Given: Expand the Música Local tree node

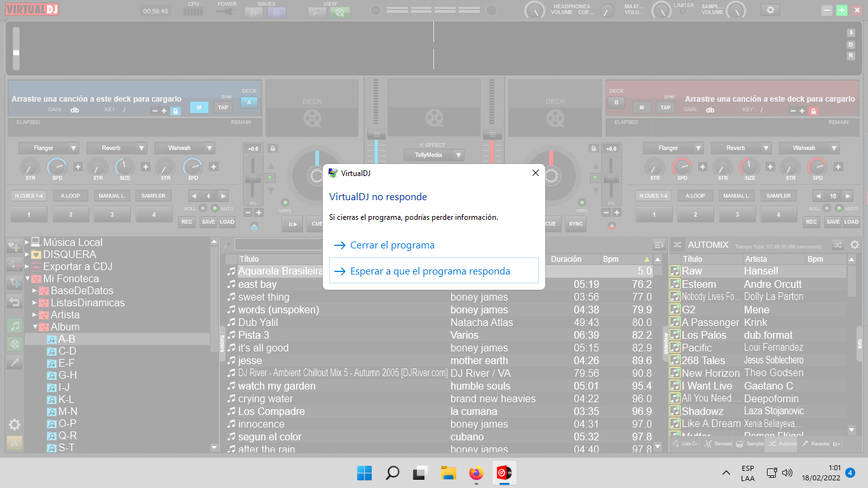Looking at the screenshot, I should (x=27, y=242).
